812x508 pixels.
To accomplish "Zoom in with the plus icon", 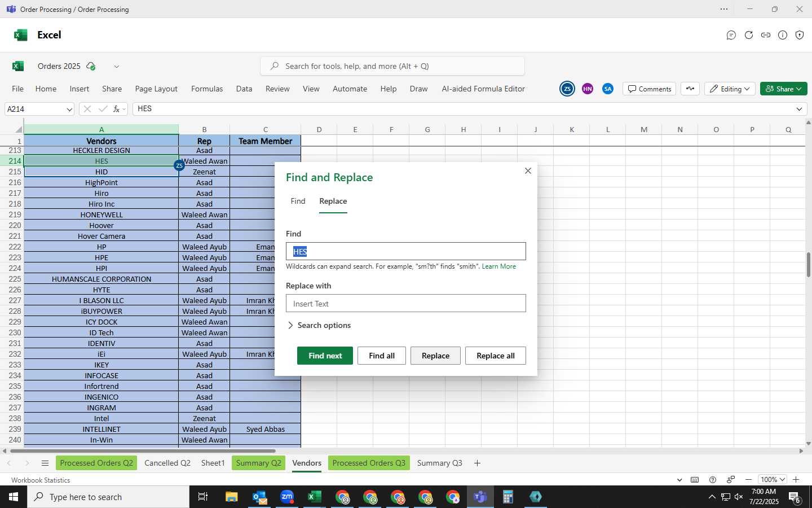I will 796,480.
